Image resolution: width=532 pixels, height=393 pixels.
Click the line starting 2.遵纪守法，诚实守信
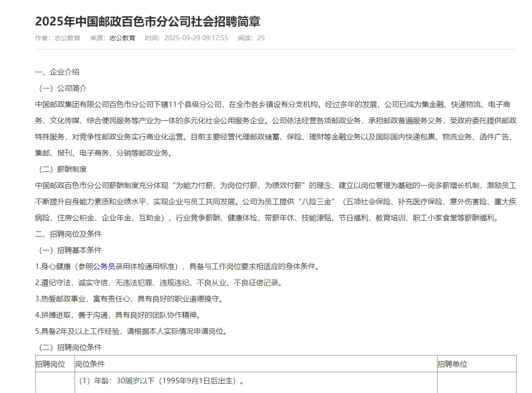[159, 283]
